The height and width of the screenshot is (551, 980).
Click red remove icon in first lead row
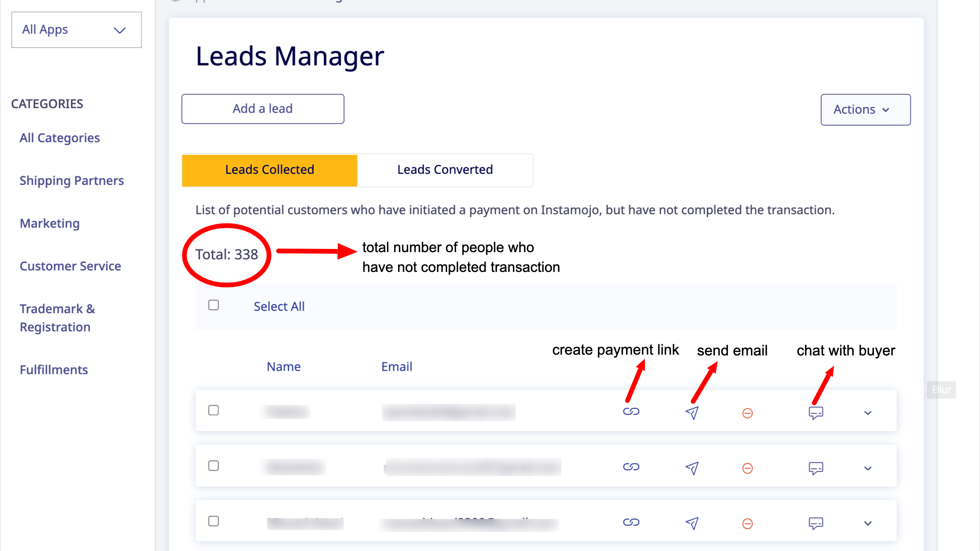click(x=747, y=413)
